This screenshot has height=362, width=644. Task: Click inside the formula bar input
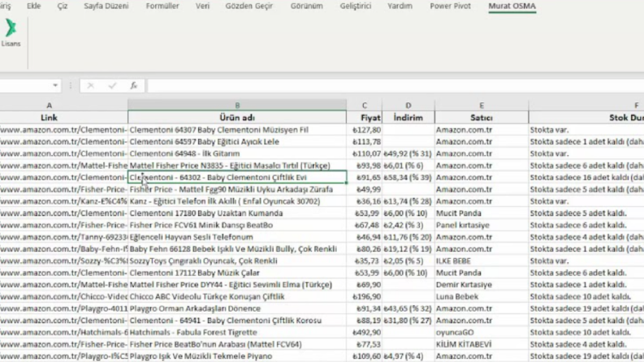395,86
